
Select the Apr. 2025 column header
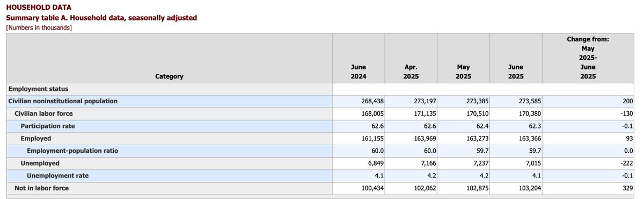[x=411, y=72]
